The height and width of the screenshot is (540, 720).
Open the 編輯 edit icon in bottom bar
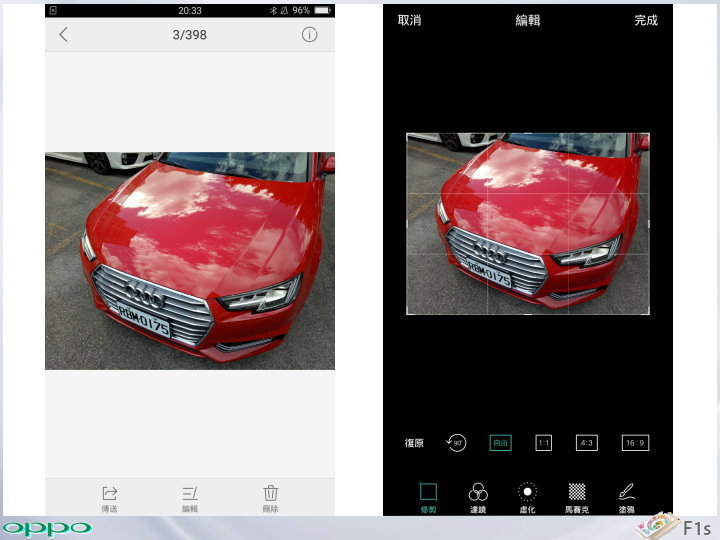pyautogui.click(x=190, y=499)
